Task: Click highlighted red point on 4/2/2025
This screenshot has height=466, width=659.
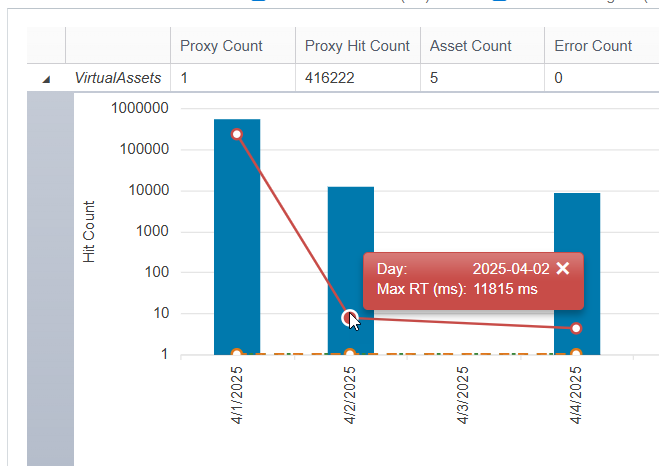Action: click(350, 318)
